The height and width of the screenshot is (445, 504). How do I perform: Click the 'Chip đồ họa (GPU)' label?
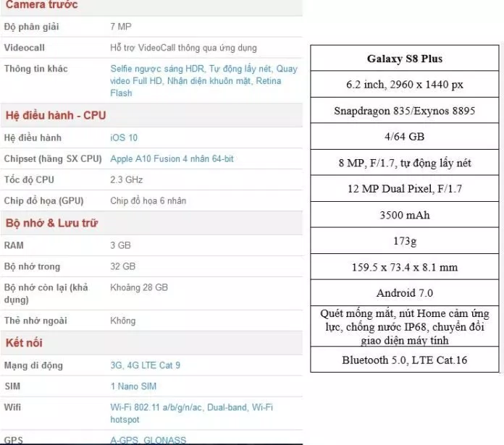click(43, 200)
